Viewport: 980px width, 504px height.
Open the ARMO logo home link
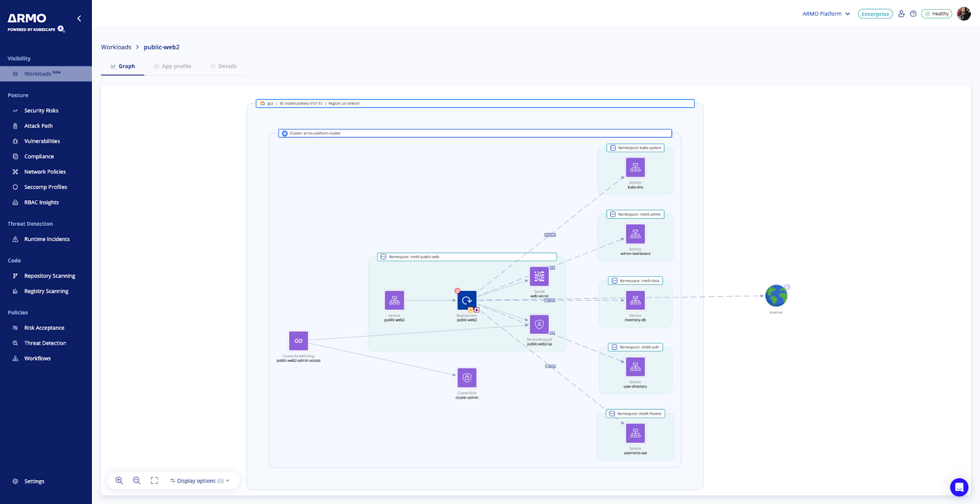coord(27,18)
